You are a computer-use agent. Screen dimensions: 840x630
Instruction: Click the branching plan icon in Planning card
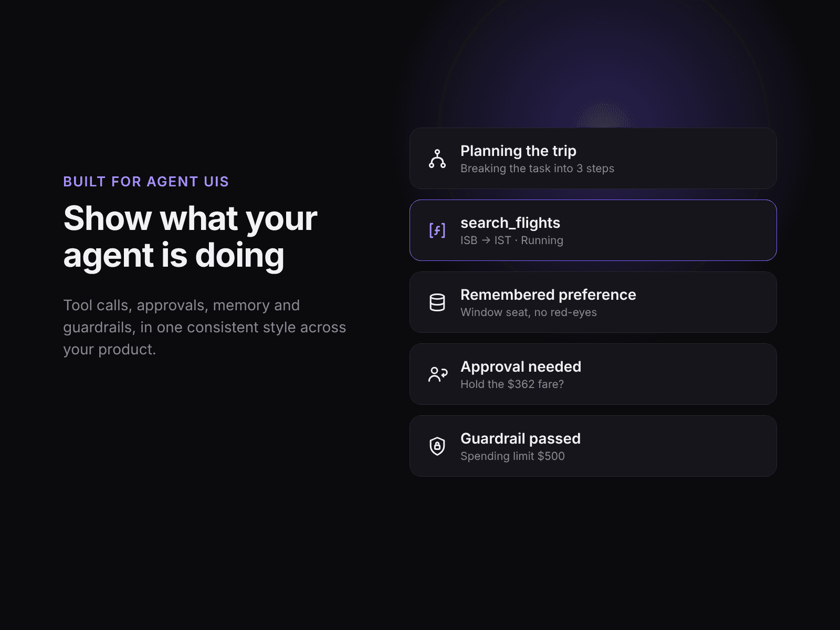tap(437, 159)
